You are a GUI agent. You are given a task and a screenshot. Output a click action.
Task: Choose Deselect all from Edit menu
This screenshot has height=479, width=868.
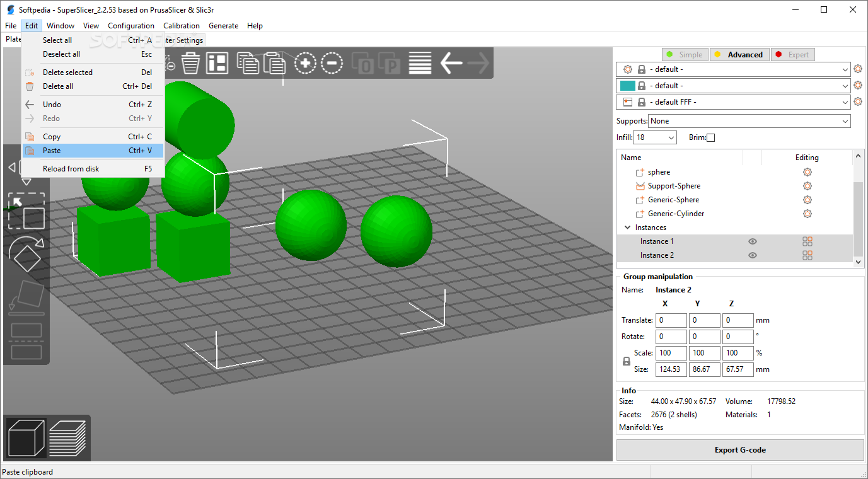[x=93, y=54]
